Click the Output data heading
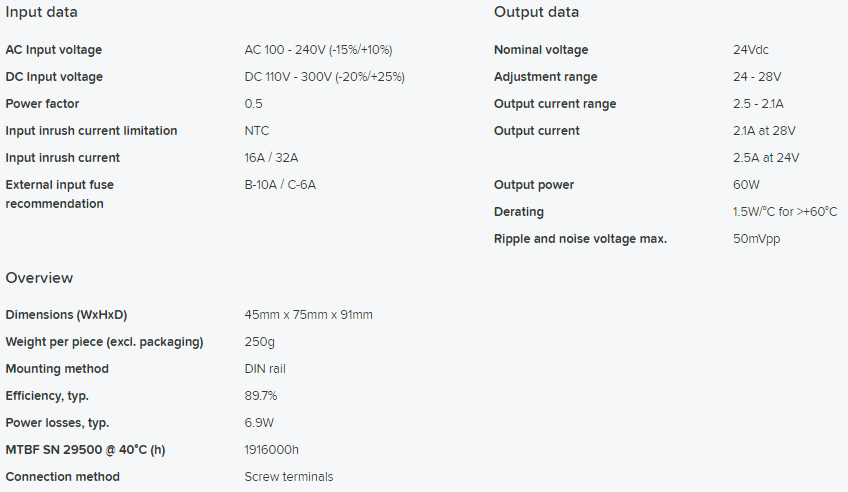This screenshot has width=848, height=492. coord(536,12)
